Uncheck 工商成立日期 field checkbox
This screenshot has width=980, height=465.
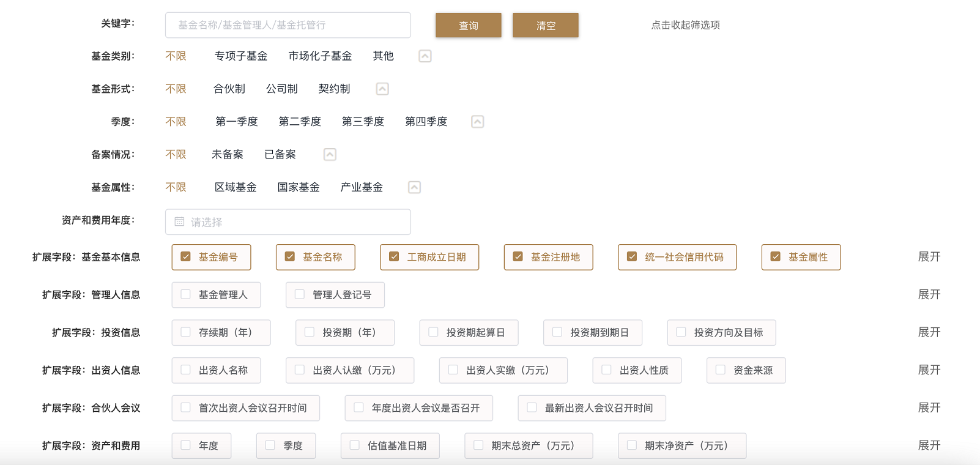click(394, 257)
